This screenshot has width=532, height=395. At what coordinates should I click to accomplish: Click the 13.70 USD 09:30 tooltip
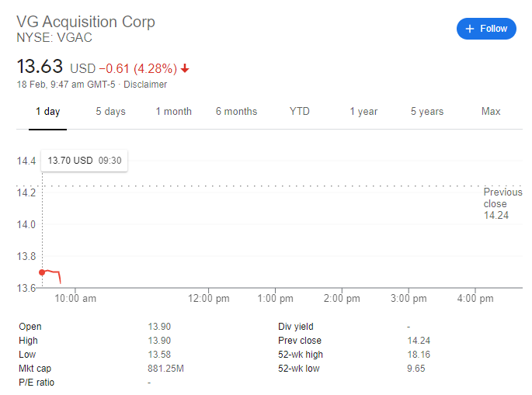click(84, 161)
